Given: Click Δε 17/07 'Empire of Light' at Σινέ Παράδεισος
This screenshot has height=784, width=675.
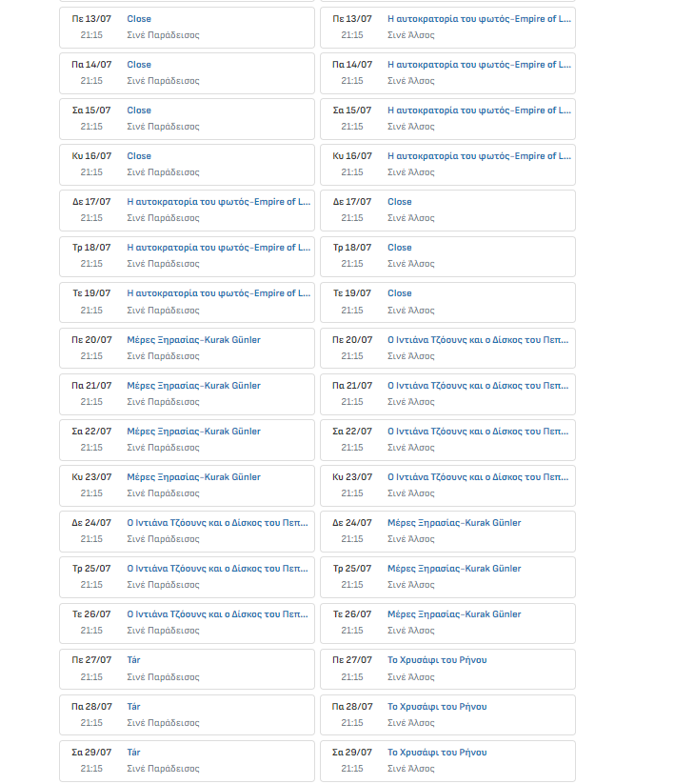Looking at the screenshot, I should (x=218, y=202).
